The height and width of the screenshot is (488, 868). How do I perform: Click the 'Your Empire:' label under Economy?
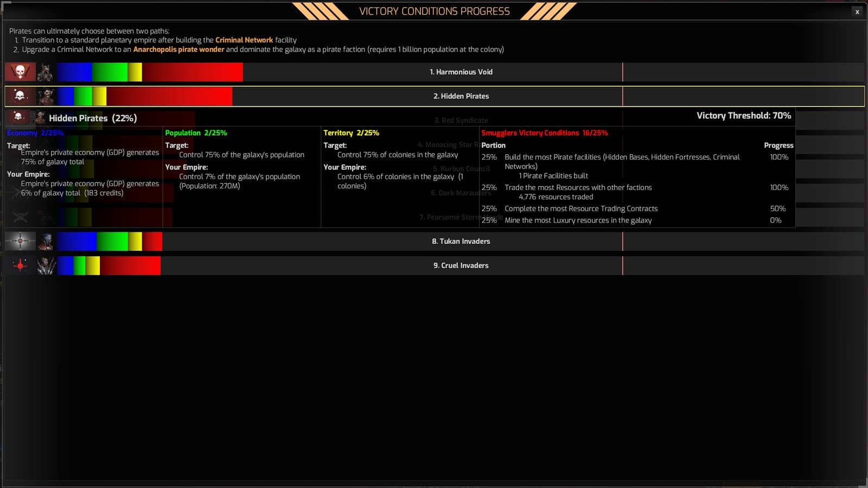point(28,174)
